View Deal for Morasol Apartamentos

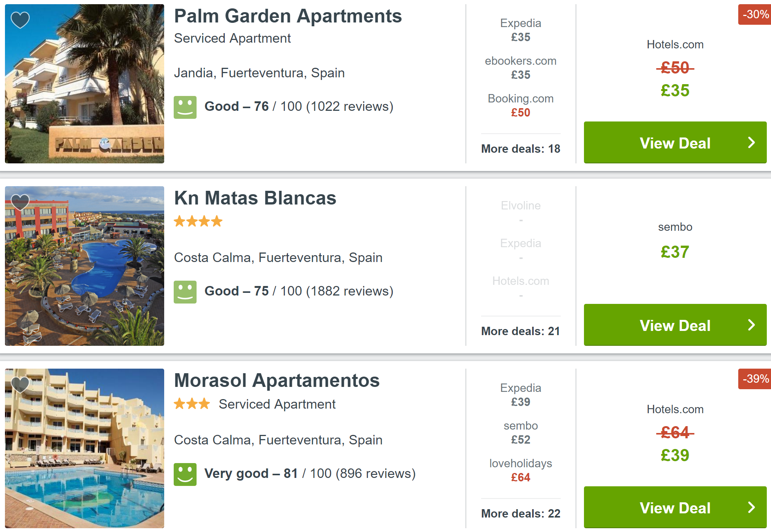click(675, 507)
